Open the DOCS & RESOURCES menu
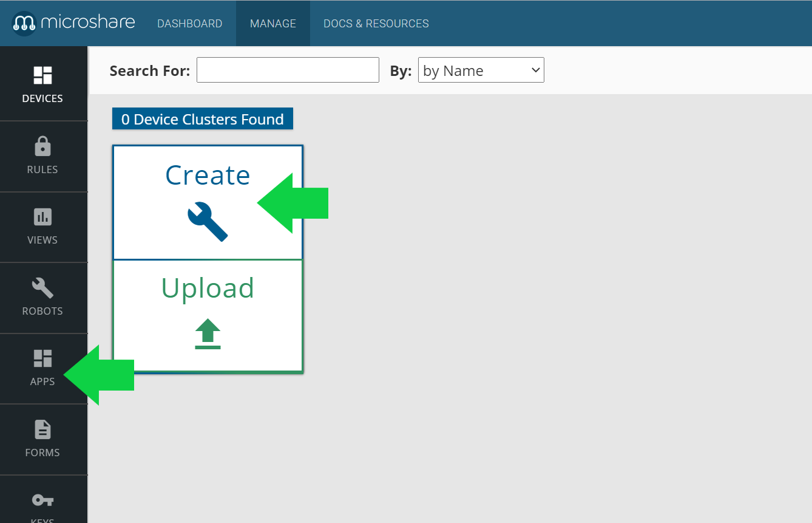 click(376, 24)
